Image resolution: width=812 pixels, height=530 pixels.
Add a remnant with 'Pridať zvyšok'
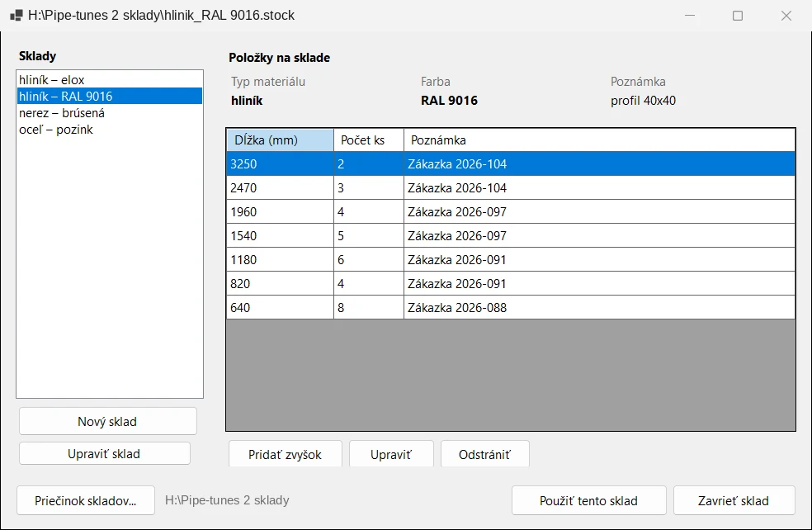(x=286, y=454)
